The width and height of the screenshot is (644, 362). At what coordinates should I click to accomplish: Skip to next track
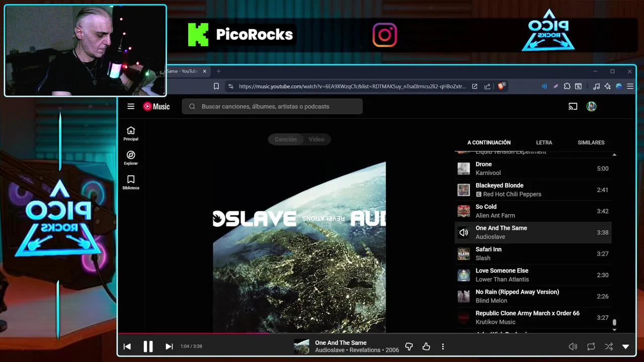pos(169,346)
